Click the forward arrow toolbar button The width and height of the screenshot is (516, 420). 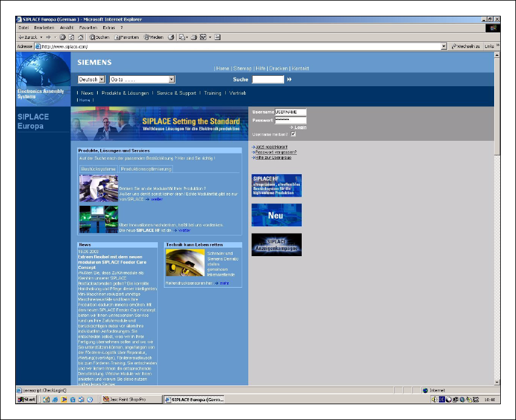point(49,37)
